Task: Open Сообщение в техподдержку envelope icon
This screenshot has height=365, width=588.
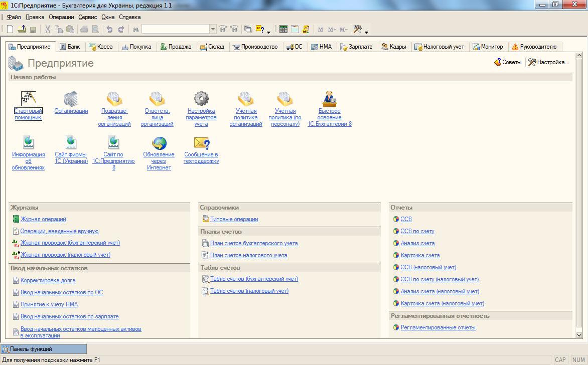Action: tap(201, 143)
